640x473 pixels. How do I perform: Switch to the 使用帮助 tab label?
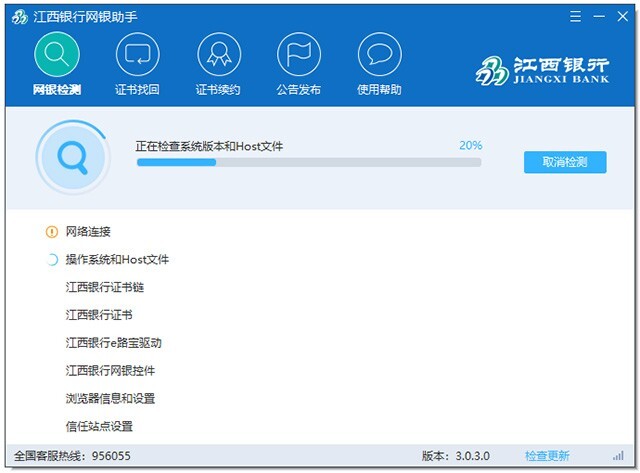click(379, 89)
